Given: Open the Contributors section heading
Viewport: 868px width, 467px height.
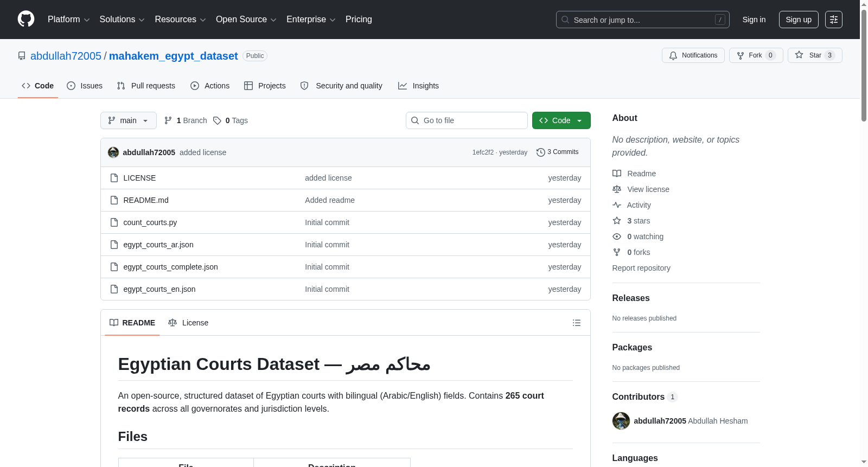Looking at the screenshot, I should pyautogui.click(x=645, y=397).
